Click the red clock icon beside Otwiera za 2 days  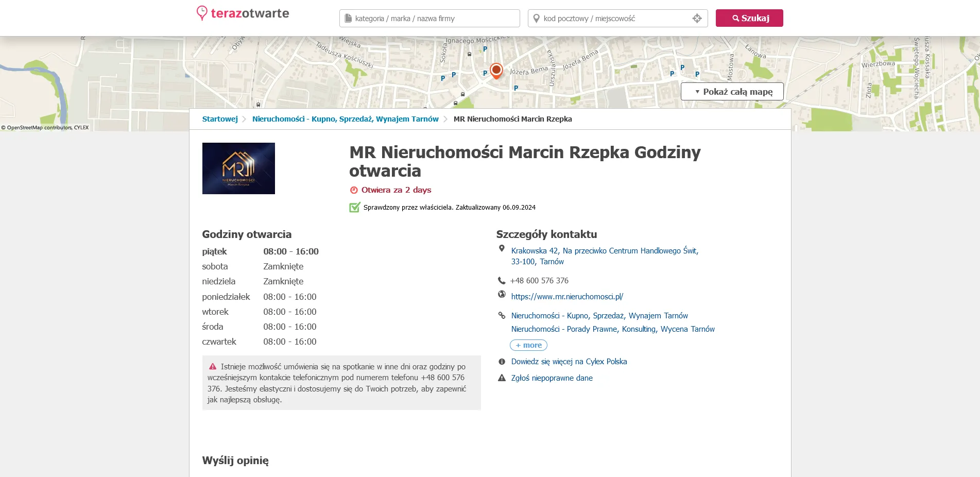click(354, 190)
